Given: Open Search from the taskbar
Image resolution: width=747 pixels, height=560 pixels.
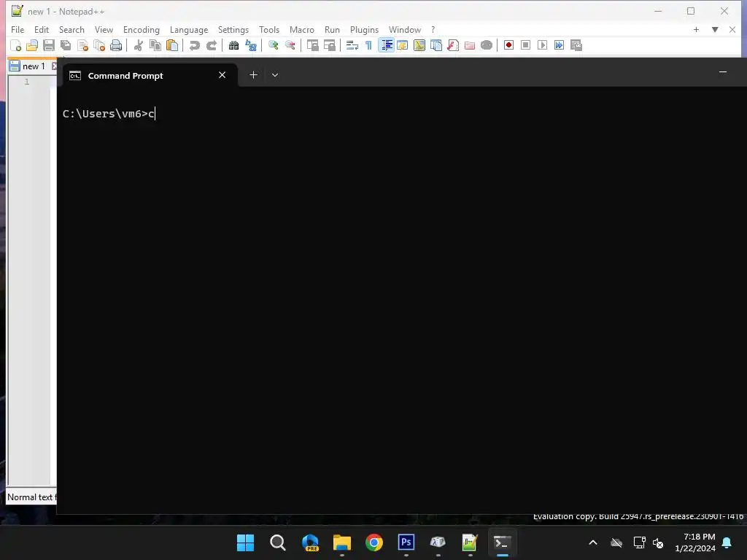Looking at the screenshot, I should tap(278, 542).
